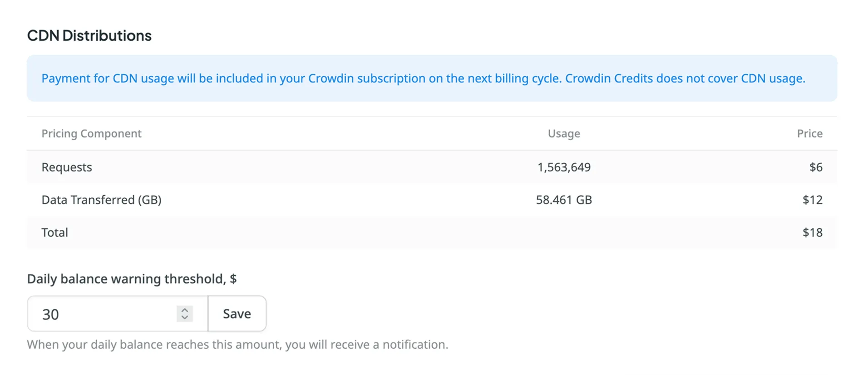Screen dimensions: 868x375
Task: Click the $18 total price
Action: coord(814,232)
